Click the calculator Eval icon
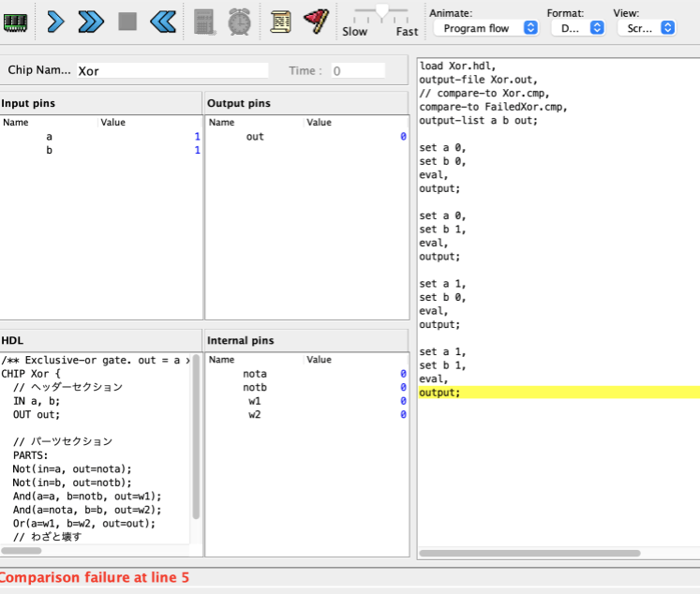The height and width of the screenshot is (594, 700). point(205,21)
